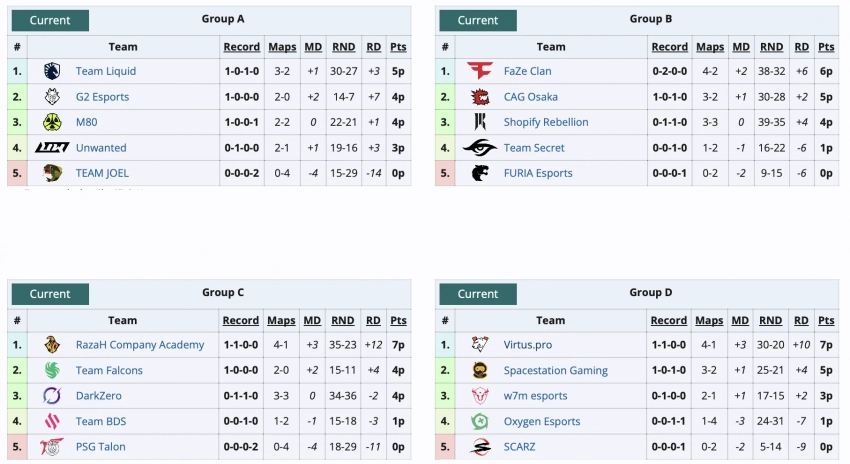
Task: Click the RND column header in Group C
Action: tap(343, 321)
